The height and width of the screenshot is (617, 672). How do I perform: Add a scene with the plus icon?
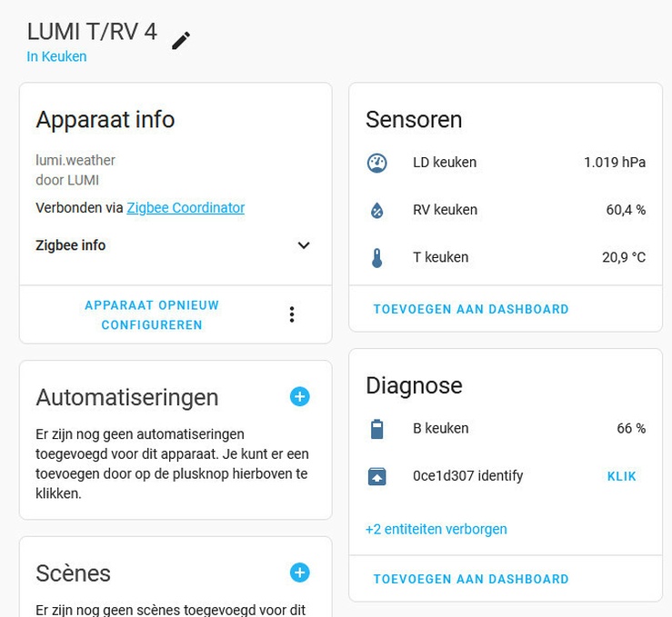[299, 572]
